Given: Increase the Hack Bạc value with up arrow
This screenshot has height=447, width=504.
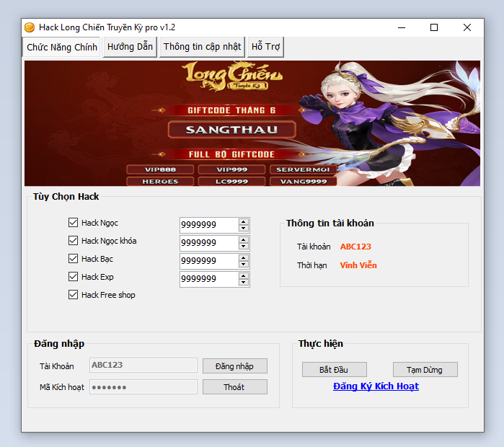Looking at the screenshot, I should coord(244,258).
